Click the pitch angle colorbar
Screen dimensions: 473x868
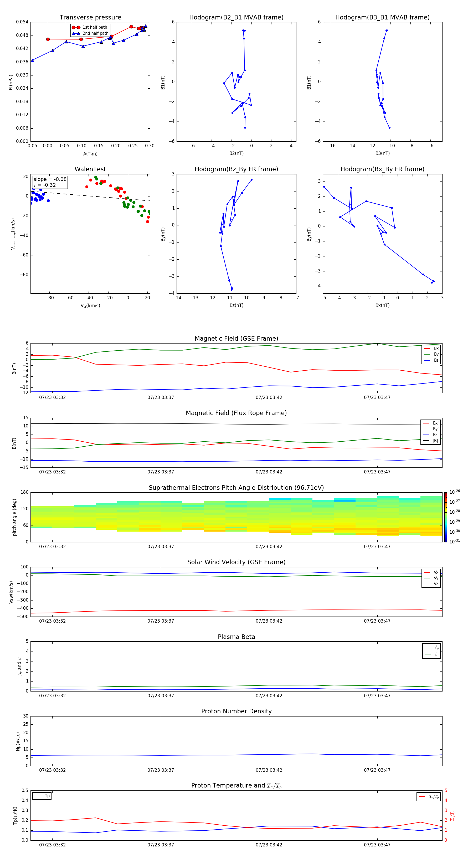pos(446,517)
